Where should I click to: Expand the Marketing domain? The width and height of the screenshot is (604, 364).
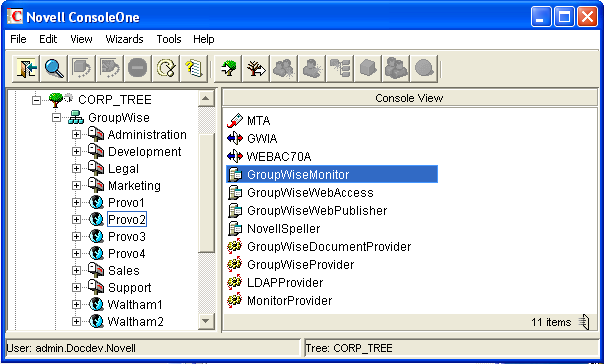[x=76, y=185]
